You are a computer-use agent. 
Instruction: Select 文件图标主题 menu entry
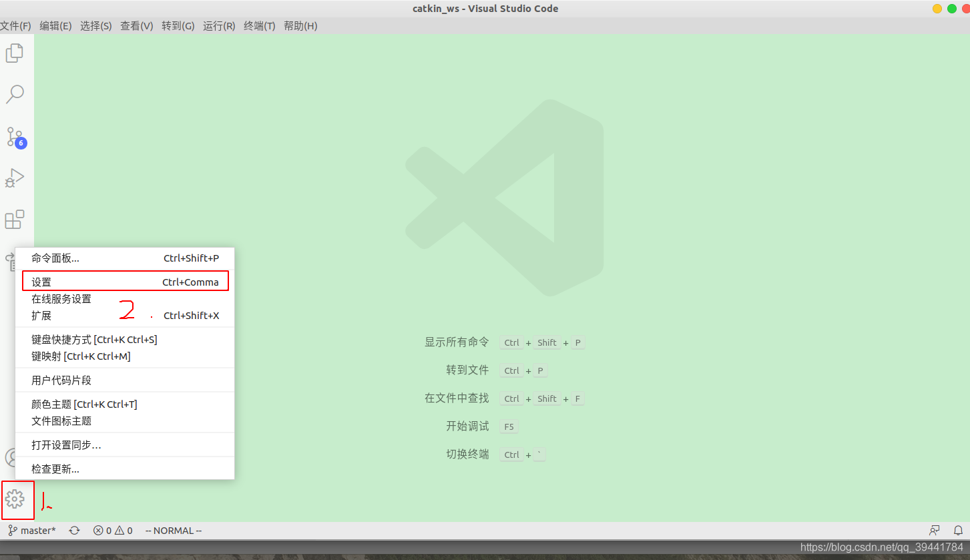click(125, 421)
